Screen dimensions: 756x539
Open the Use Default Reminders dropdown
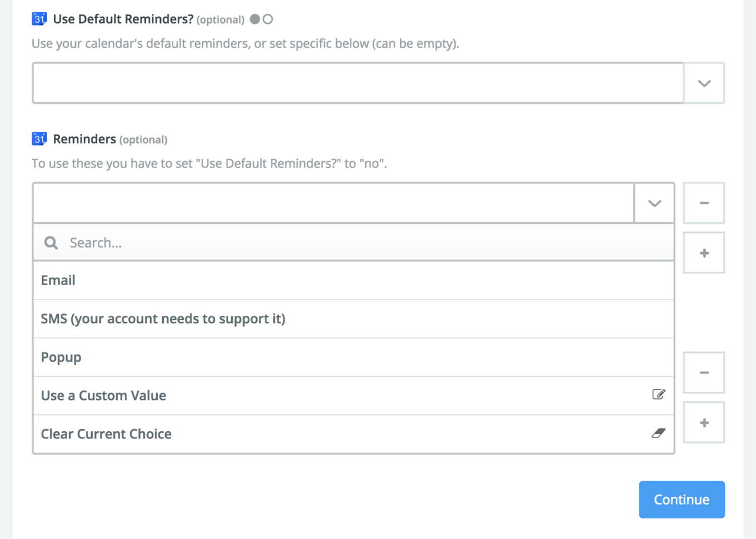[704, 83]
